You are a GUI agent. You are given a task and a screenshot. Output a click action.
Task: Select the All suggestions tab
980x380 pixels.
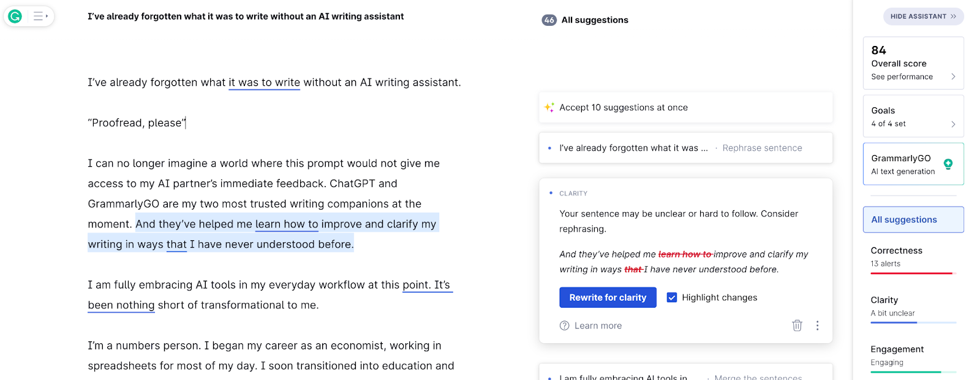tap(913, 219)
